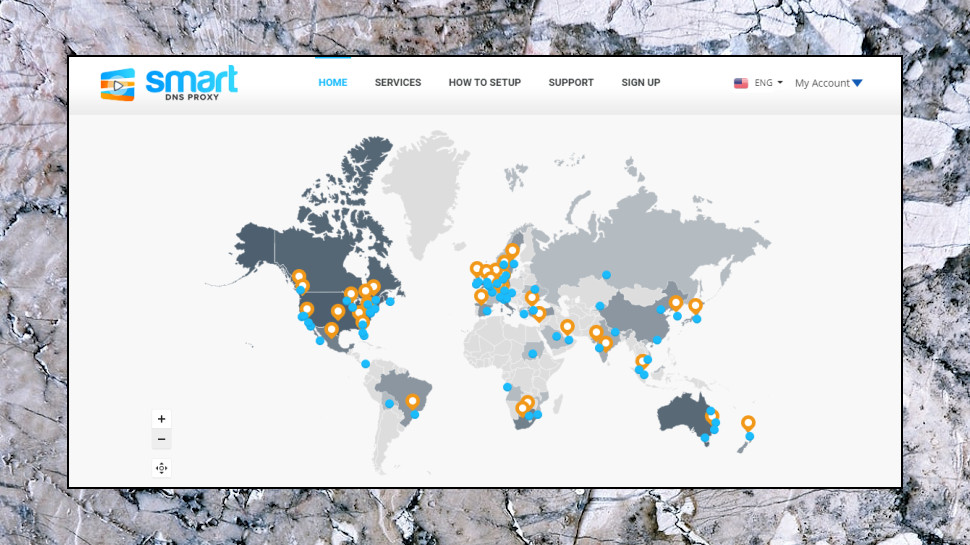This screenshot has width=970, height=545.
Task: Select the orange pin in Mexico
Action: click(x=332, y=330)
